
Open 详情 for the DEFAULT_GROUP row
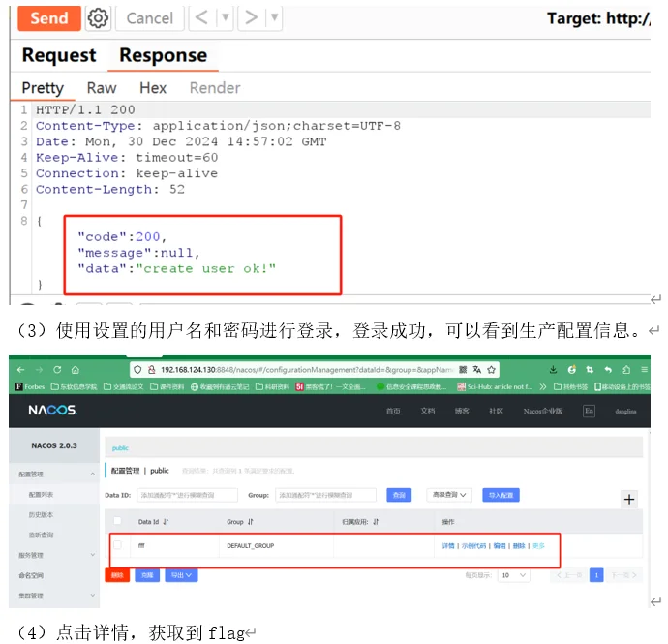click(x=447, y=545)
